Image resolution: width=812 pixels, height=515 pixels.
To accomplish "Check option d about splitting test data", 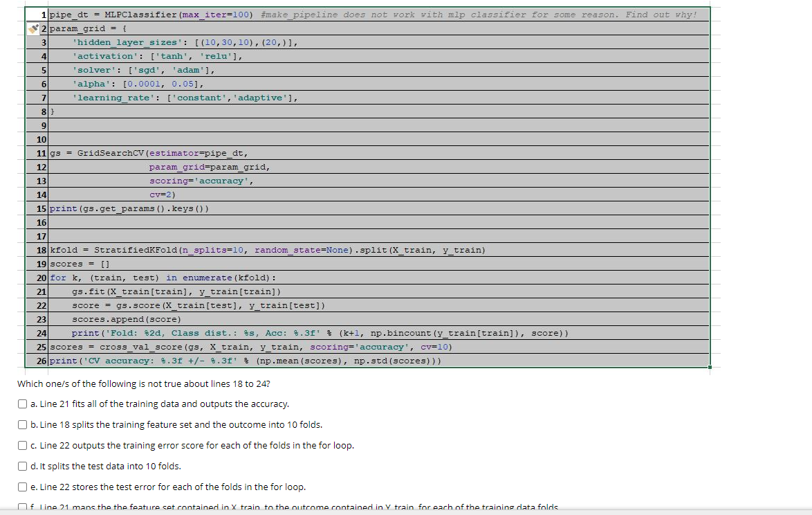I will click(x=22, y=466).
